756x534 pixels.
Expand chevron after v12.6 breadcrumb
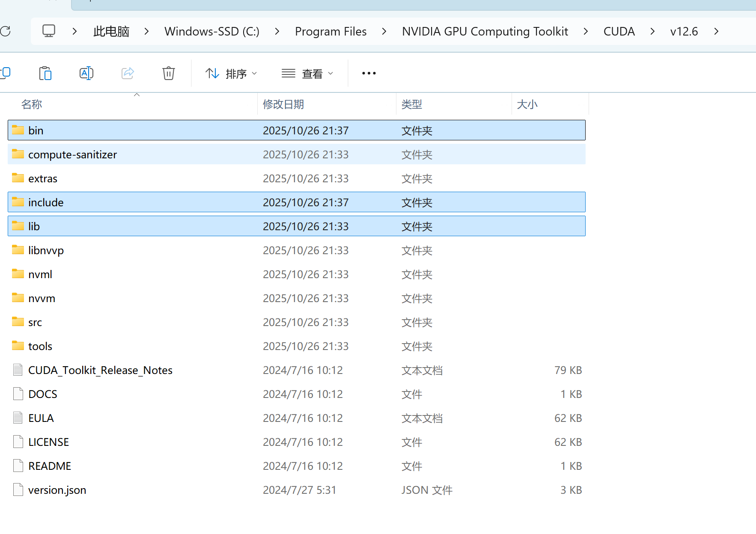[716, 31]
